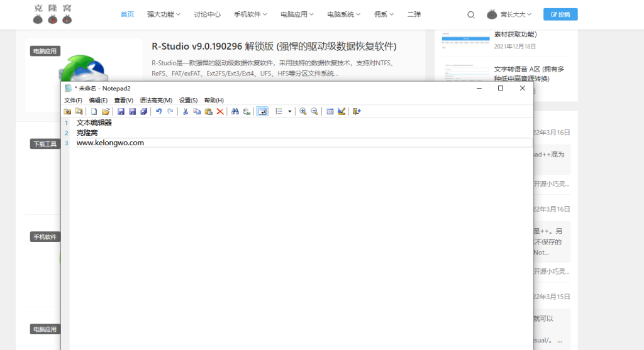Expand the 电脑系统 nav dropdown
Screen dimensions: 644x350
pyautogui.click(x=344, y=14)
